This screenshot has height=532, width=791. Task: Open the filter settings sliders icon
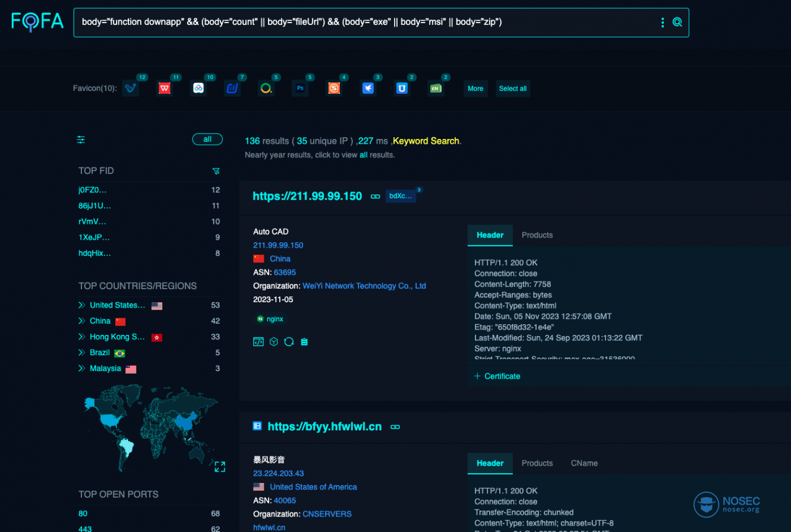pyautogui.click(x=81, y=140)
